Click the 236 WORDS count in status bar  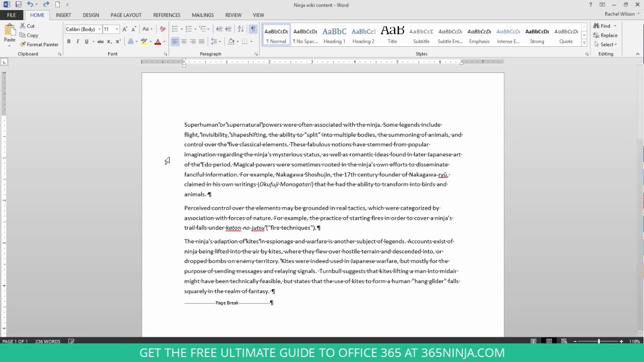pos(48,341)
